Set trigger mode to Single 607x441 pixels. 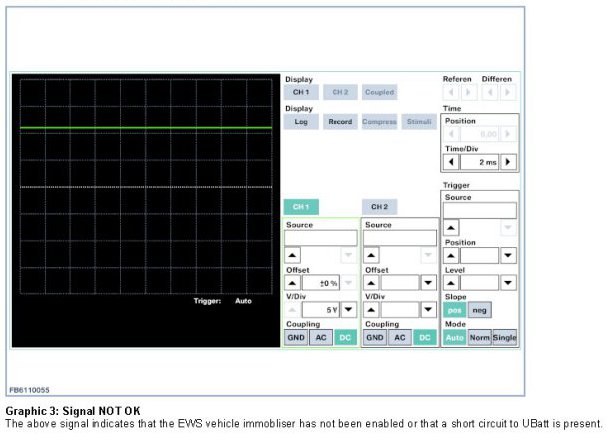[x=505, y=338]
